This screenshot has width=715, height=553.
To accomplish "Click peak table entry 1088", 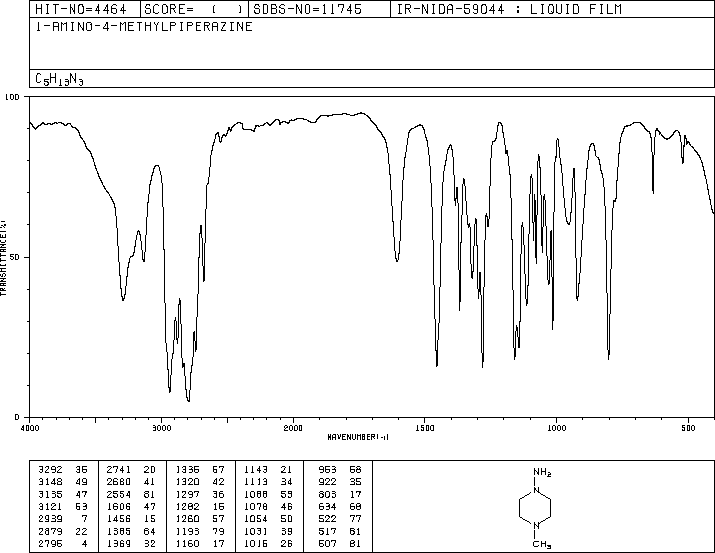I will click(255, 494).
